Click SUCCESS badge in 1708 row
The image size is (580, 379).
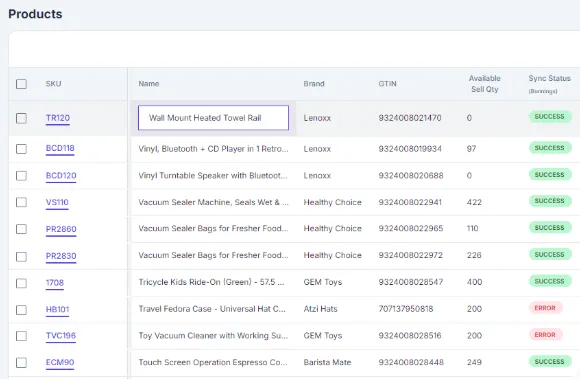[550, 281]
